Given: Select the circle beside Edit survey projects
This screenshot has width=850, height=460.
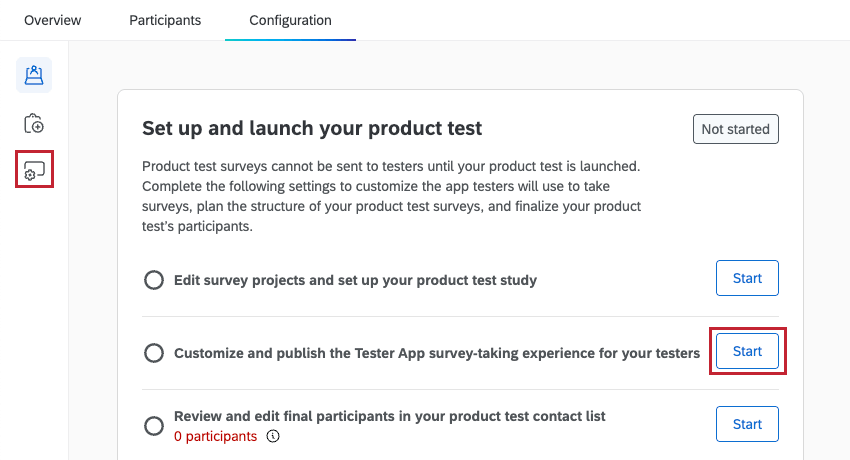Looking at the screenshot, I should [x=154, y=280].
